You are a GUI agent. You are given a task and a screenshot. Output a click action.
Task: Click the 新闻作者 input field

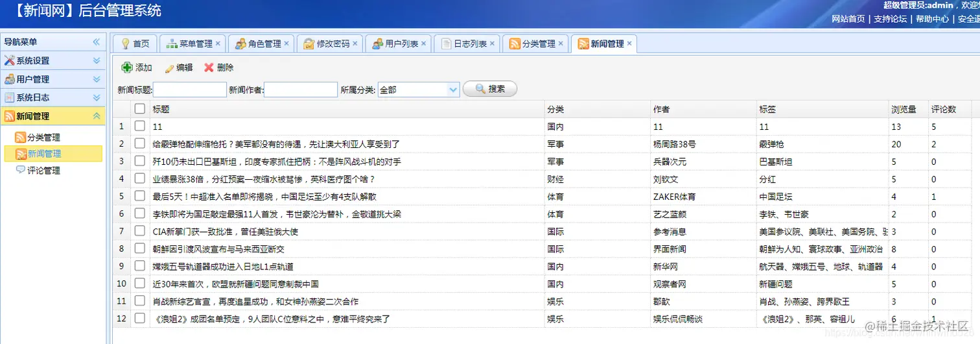[301, 90]
